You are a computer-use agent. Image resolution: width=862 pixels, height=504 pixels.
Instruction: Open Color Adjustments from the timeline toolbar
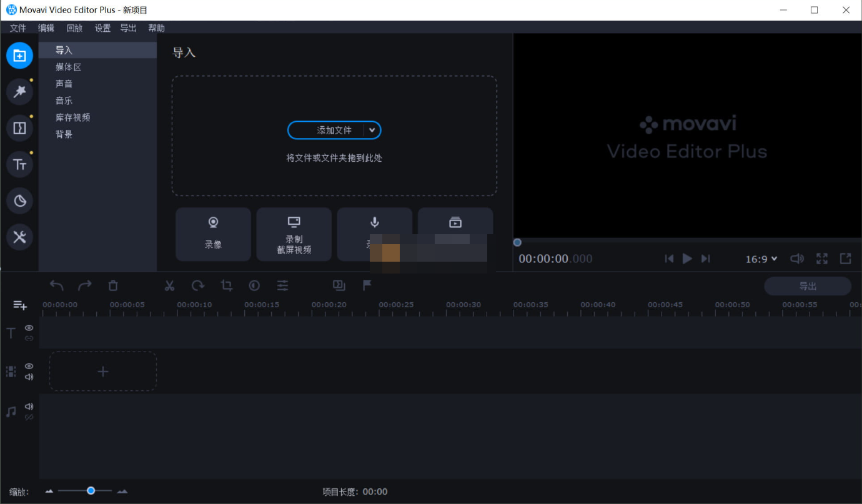coord(254,285)
